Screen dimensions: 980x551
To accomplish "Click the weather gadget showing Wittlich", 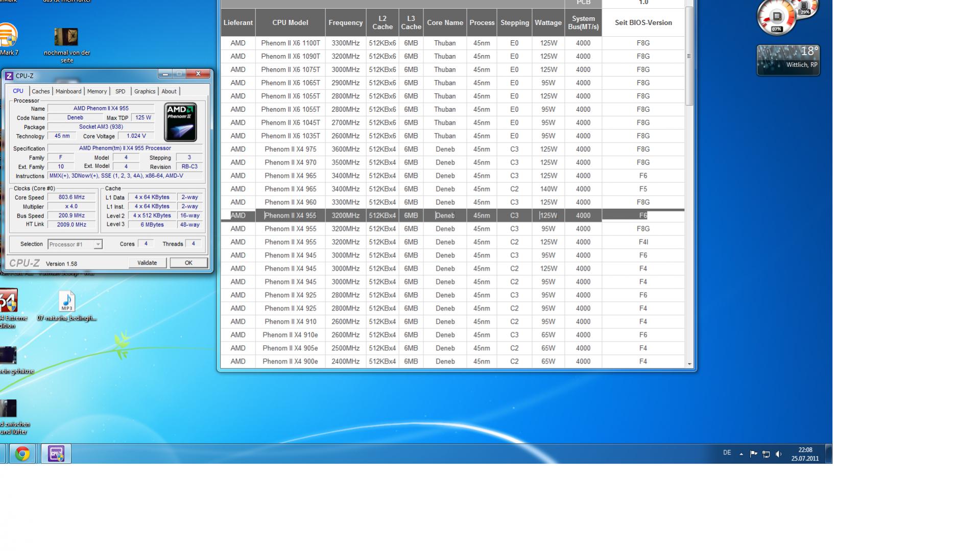I will pyautogui.click(x=788, y=60).
